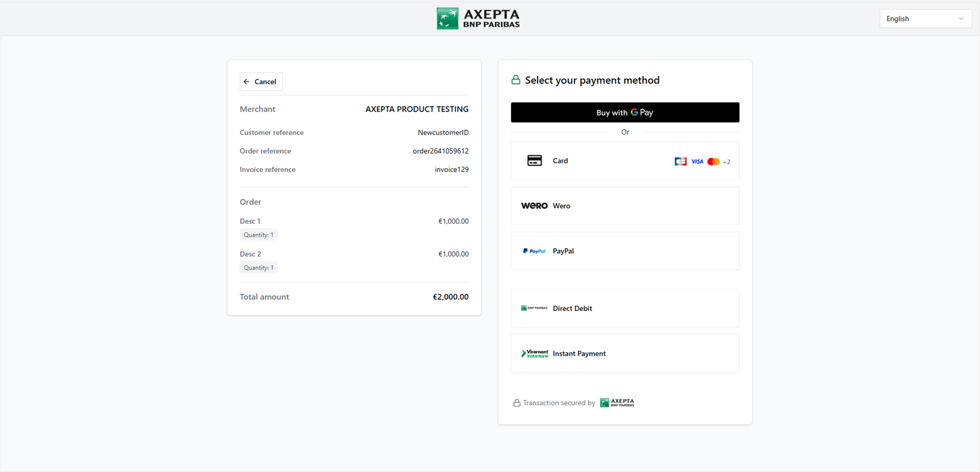Viewport: 980px width, 472px height.
Task: Click the PayPal logo icon
Action: [534, 251]
